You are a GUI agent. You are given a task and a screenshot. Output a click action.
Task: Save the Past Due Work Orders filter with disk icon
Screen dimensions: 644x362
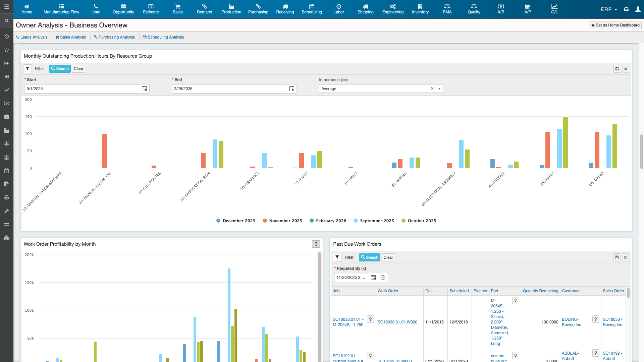(x=617, y=257)
